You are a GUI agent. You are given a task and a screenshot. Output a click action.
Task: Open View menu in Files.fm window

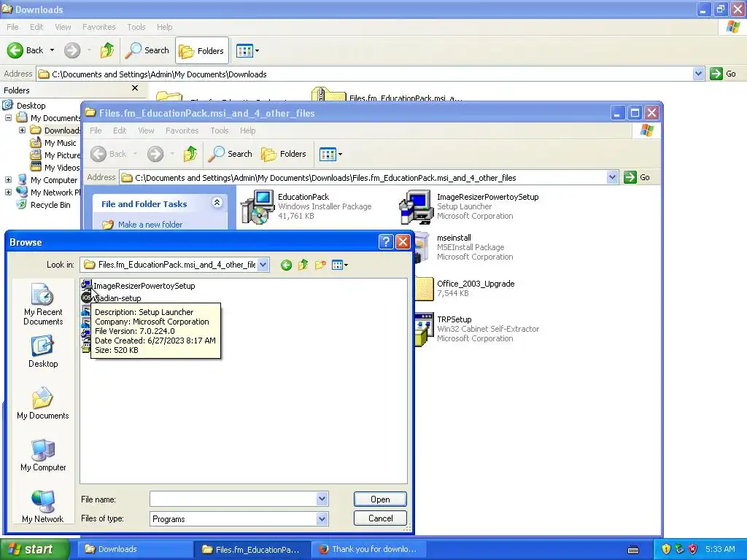tap(146, 131)
